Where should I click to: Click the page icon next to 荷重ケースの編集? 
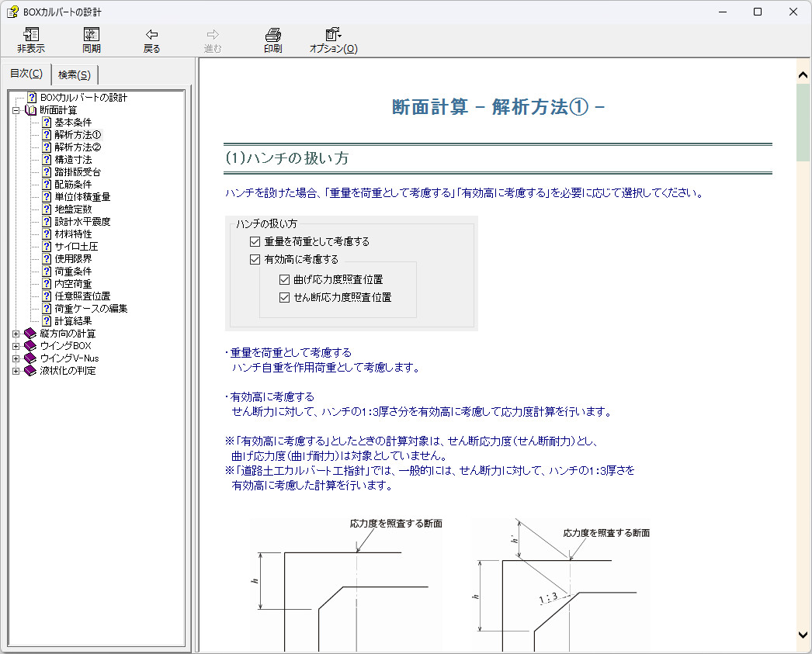click(47, 308)
